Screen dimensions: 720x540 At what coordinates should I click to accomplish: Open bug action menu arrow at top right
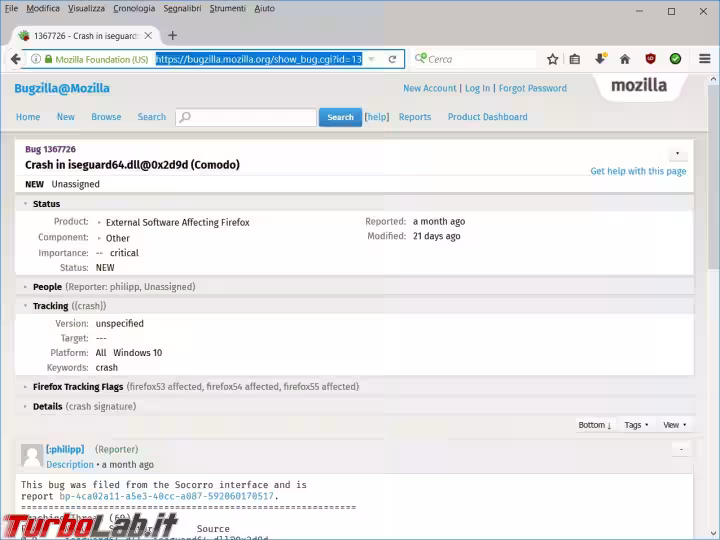coord(677,153)
